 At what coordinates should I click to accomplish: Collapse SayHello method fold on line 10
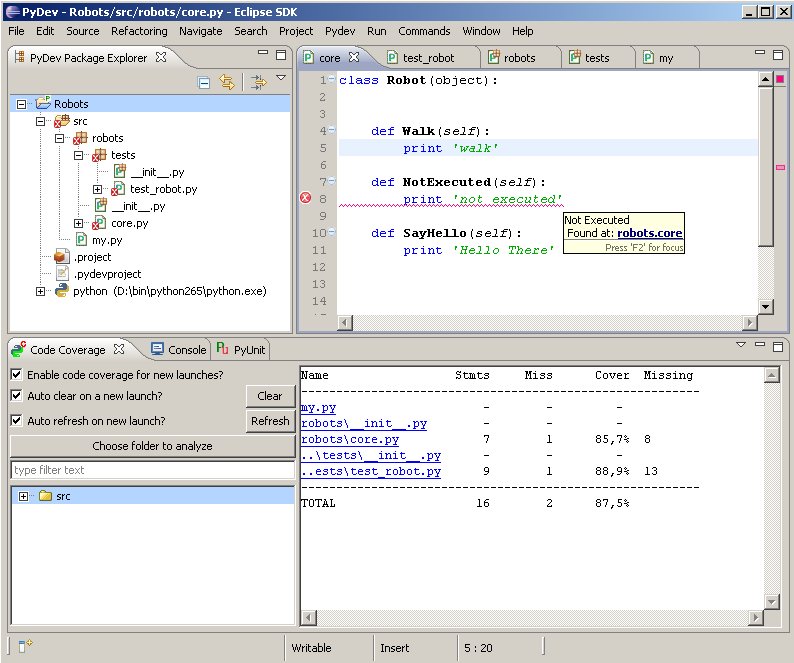coord(331,231)
